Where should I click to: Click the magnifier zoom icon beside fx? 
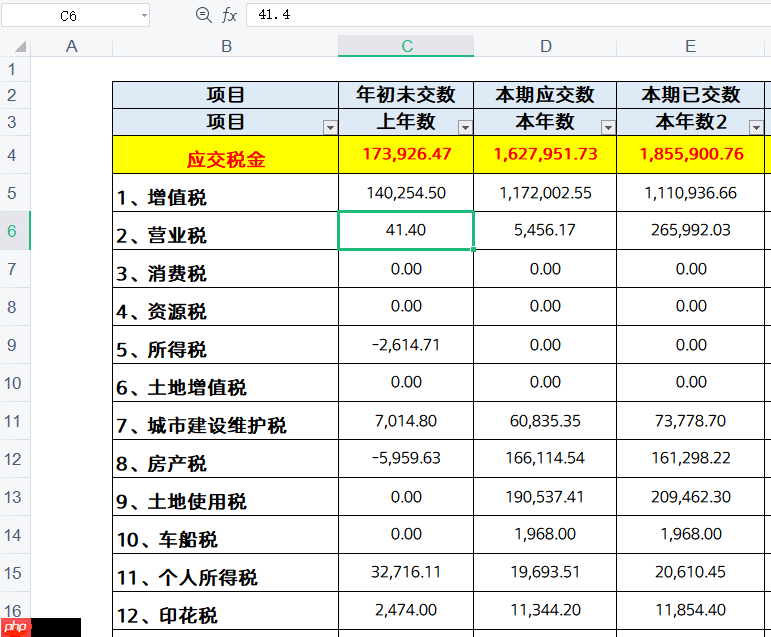(x=203, y=15)
